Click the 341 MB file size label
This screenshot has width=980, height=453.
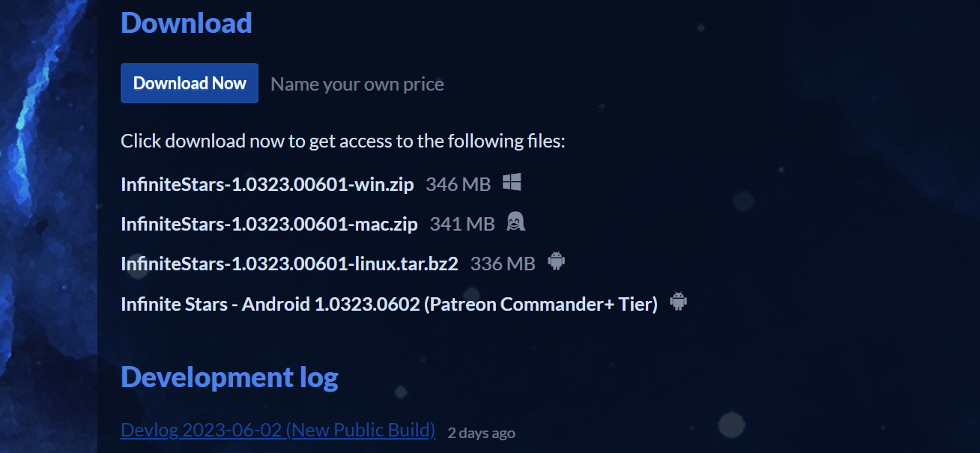[462, 224]
